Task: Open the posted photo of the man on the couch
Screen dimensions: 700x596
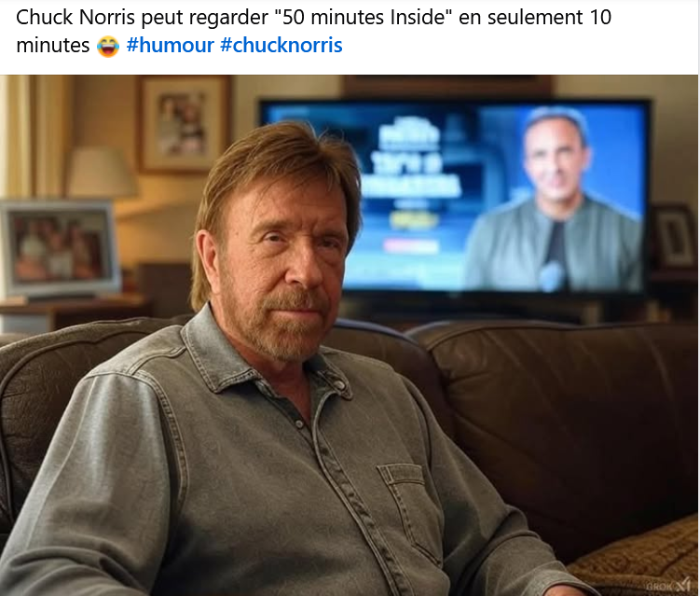Action: tap(350, 335)
